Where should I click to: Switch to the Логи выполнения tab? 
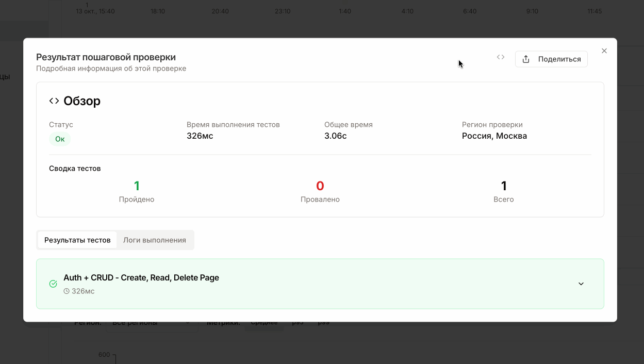coord(155,240)
